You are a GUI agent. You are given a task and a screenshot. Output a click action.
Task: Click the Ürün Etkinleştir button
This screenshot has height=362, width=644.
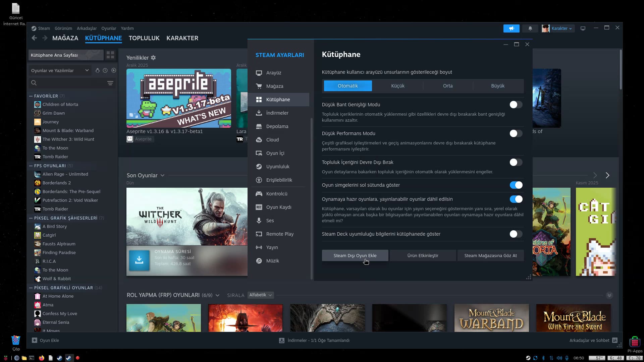423,255
